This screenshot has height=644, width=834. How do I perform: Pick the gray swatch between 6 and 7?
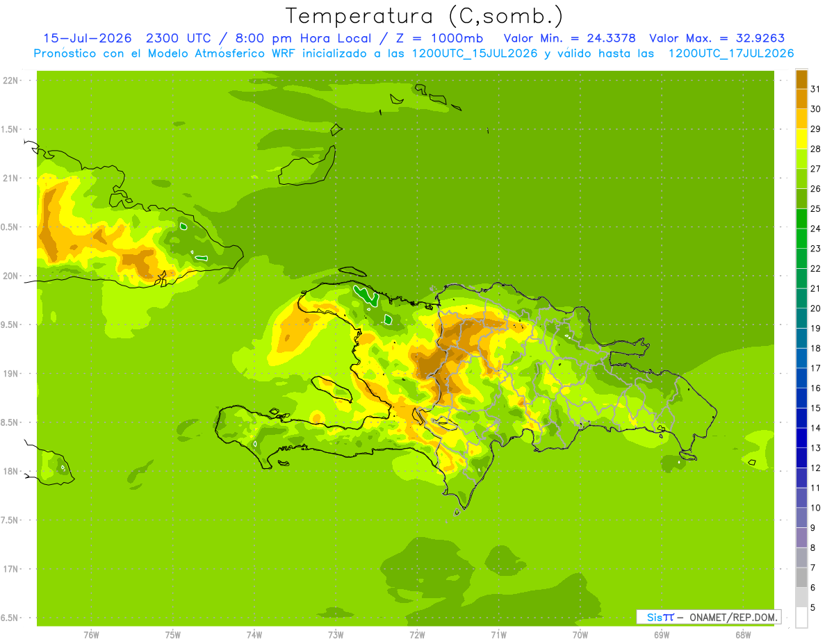[801, 577]
